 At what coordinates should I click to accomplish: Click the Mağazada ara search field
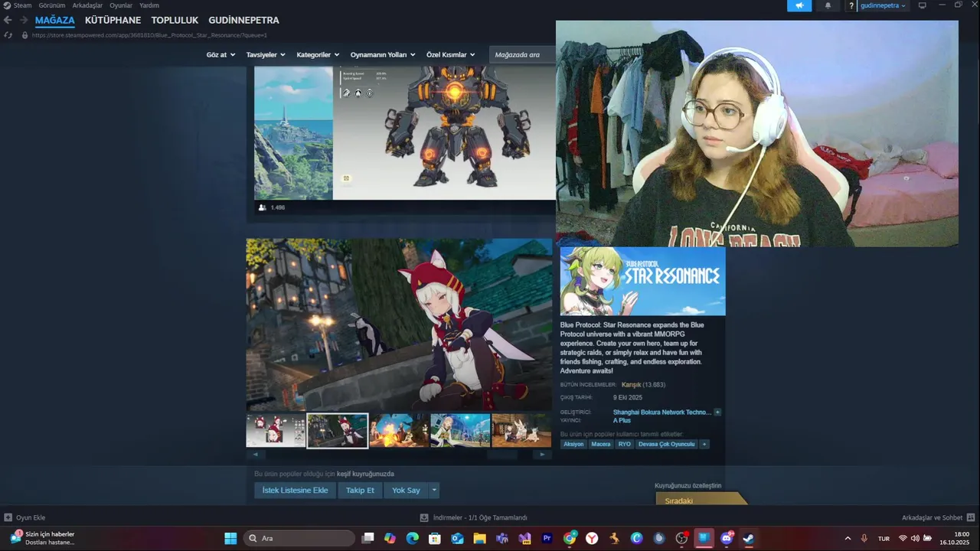click(x=524, y=54)
